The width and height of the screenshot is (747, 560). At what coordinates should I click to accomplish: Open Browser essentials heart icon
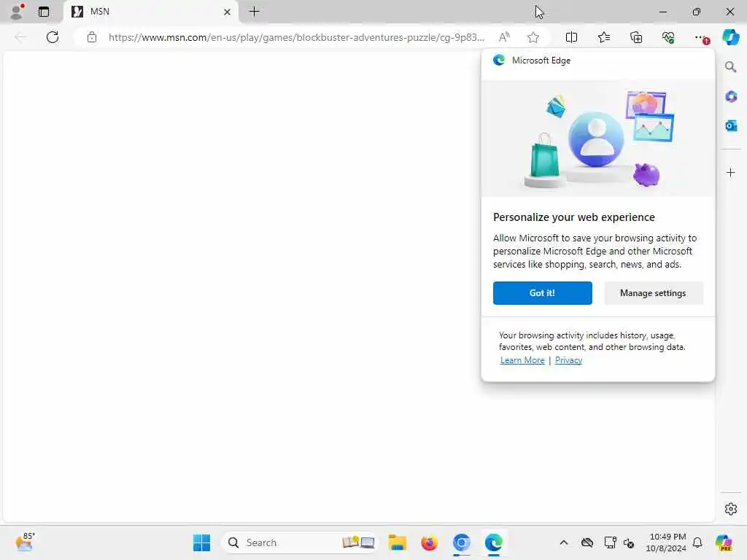(668, 37)
